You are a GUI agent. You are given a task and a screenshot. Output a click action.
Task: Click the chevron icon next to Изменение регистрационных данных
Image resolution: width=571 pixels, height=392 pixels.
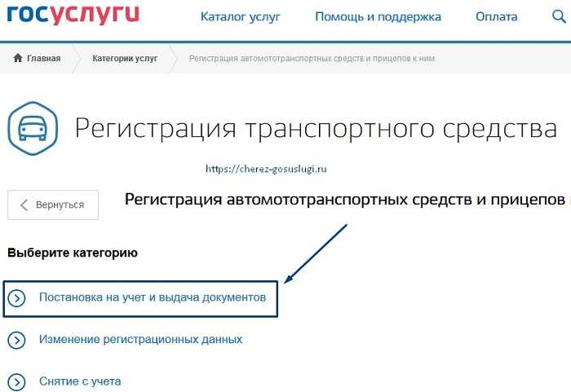17,340
